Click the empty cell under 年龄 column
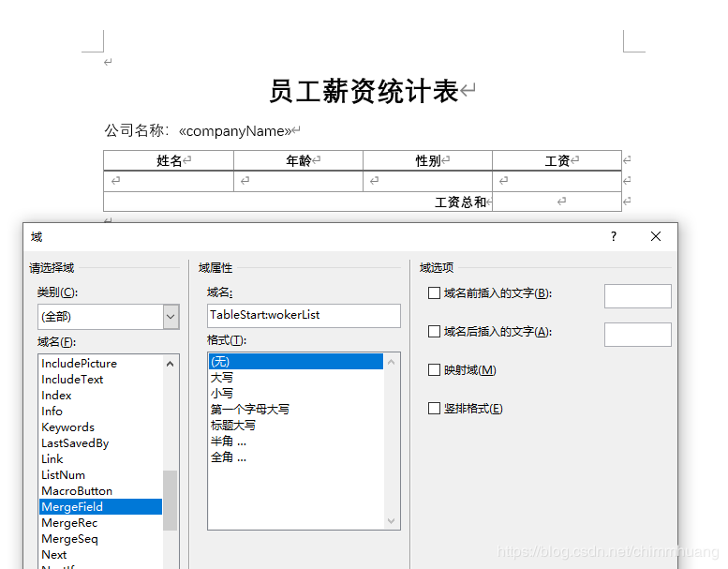The width and height of the screenshot is (728, 569). point(298,181)
